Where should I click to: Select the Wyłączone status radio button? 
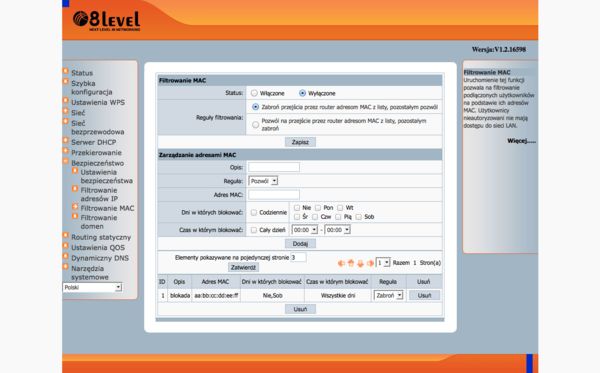tap(302, 93)
